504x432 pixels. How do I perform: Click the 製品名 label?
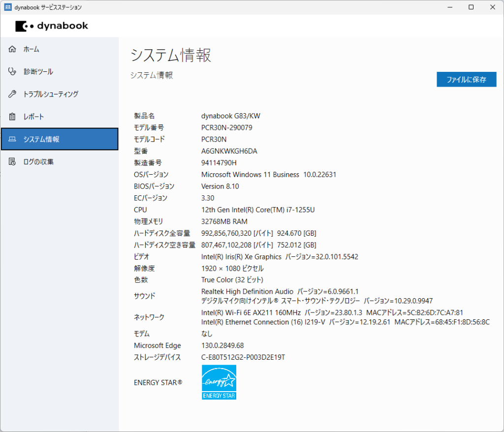tap(144, 116)
